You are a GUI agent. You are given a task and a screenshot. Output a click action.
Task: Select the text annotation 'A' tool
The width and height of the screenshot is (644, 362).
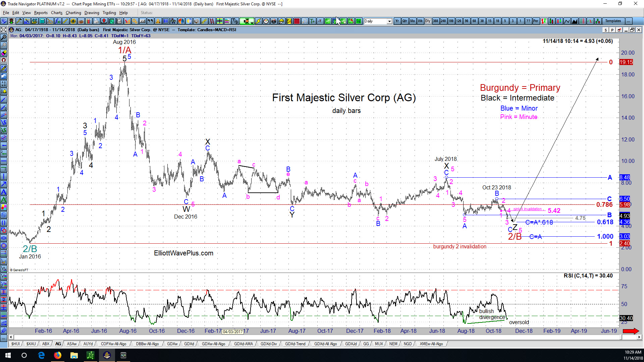pyautogui.click(x=4, y=192)
